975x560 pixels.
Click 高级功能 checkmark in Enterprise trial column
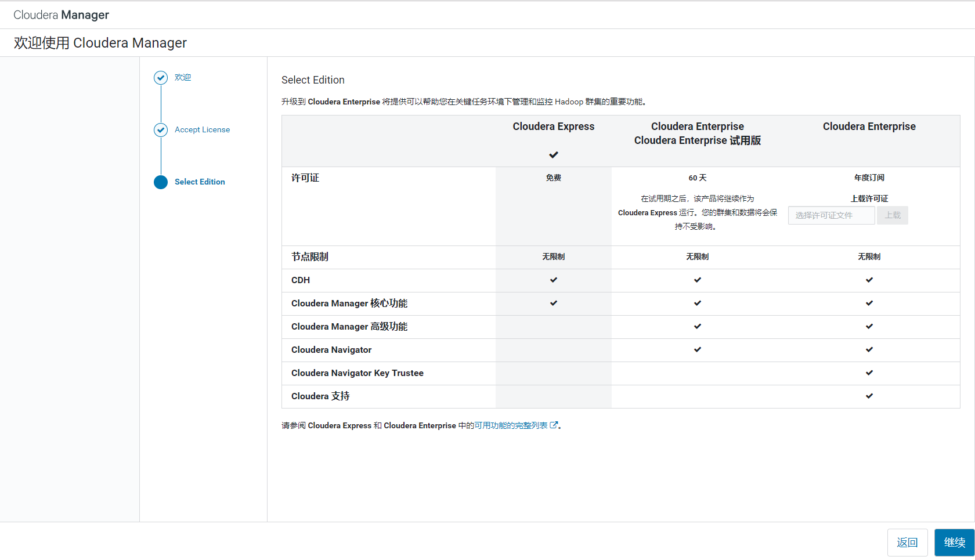pyautogui.click(x=698, y=326)
